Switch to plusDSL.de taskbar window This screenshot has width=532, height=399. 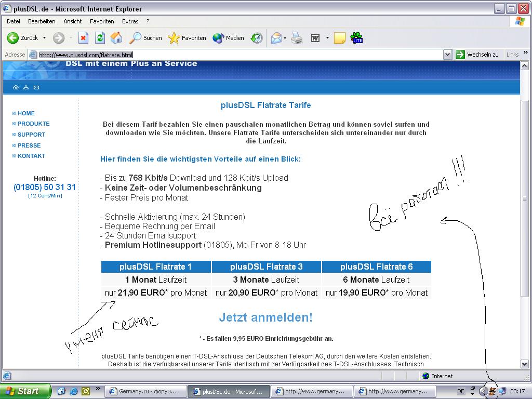point(229,391)
